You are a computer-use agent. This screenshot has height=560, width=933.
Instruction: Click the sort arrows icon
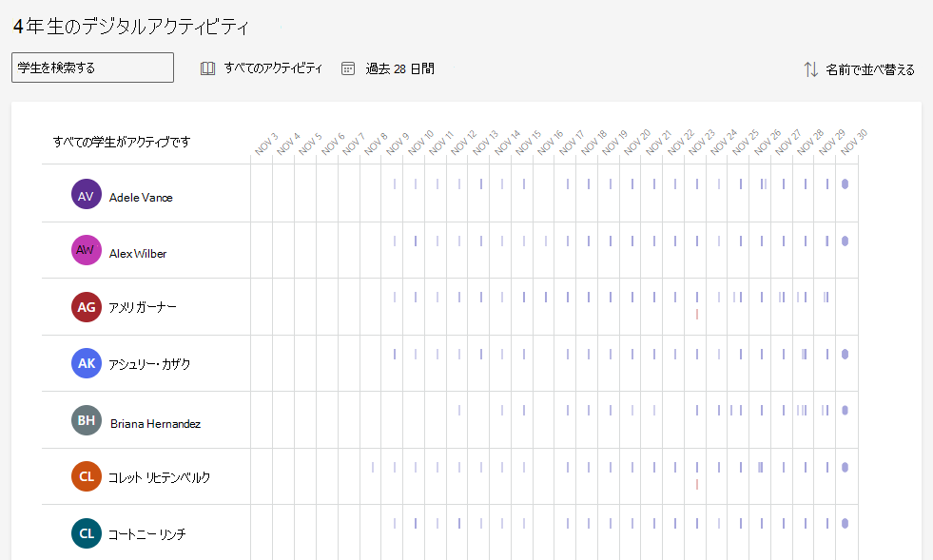tap(811, 69)
